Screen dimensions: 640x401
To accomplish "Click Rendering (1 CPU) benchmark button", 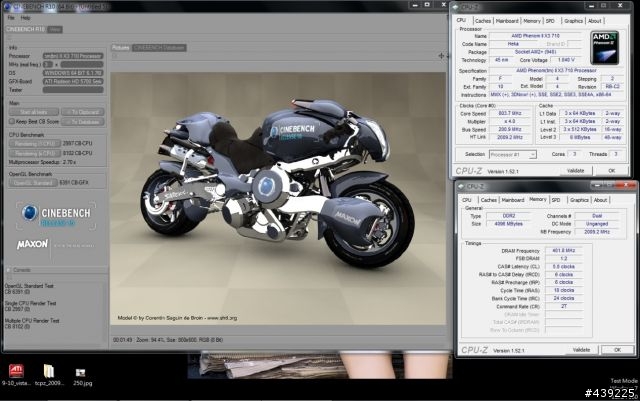I will click(34, 143).
